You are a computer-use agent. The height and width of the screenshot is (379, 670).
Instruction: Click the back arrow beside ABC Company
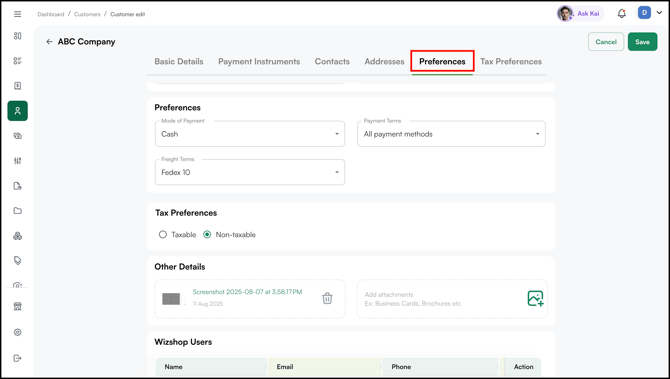pos(49,41)
